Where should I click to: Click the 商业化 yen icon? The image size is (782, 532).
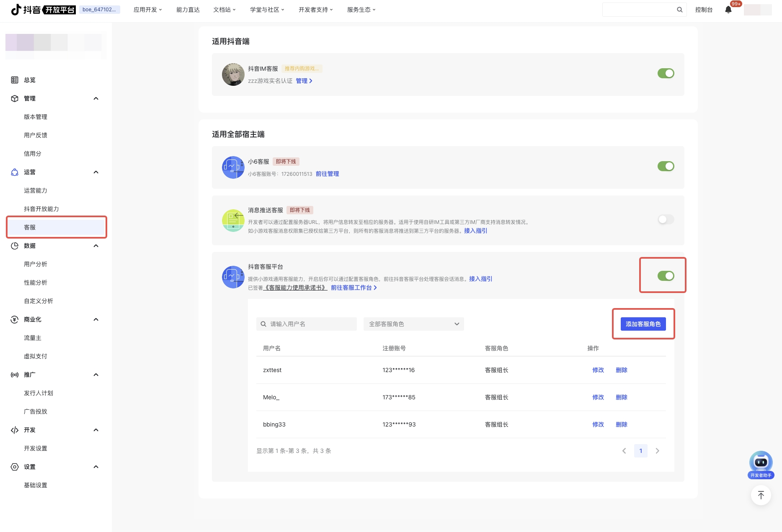pos(15,319)
